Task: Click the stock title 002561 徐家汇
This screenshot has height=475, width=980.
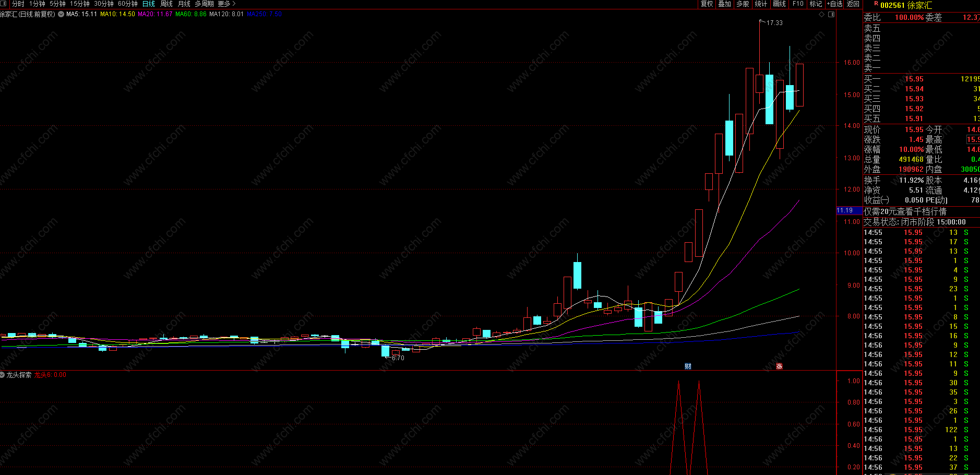Action: (906, 5)
